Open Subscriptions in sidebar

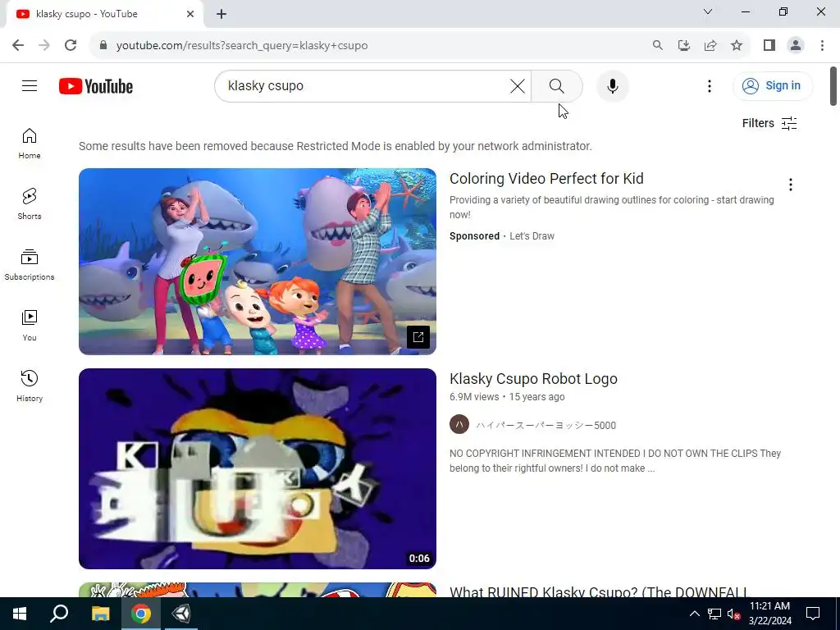(x=30, y=265)
